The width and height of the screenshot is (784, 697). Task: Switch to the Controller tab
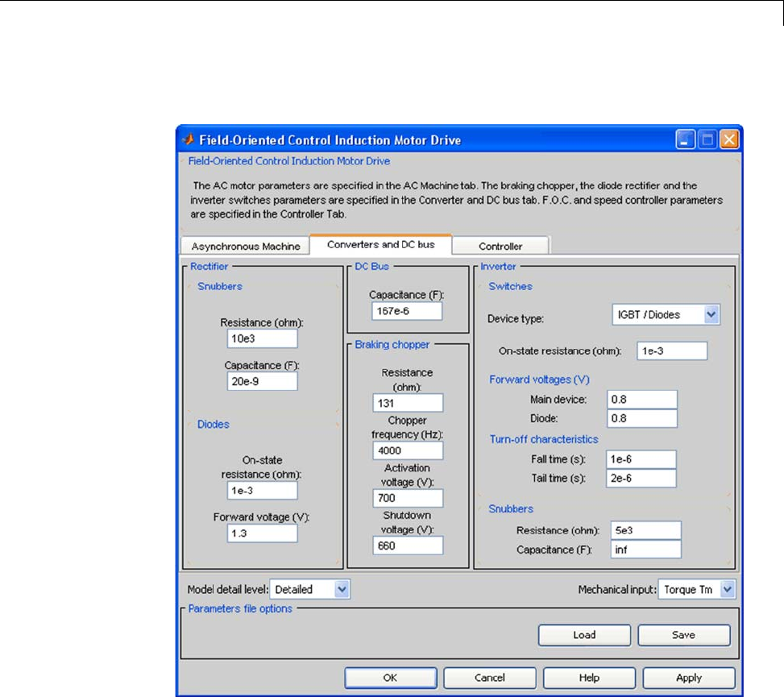500,246
